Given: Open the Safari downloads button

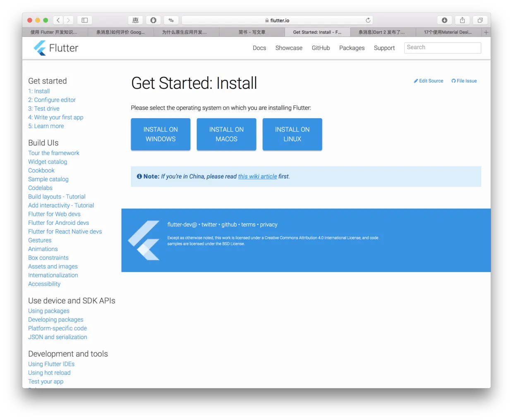Looking at the screenshot, I should (x=444, y=20).
